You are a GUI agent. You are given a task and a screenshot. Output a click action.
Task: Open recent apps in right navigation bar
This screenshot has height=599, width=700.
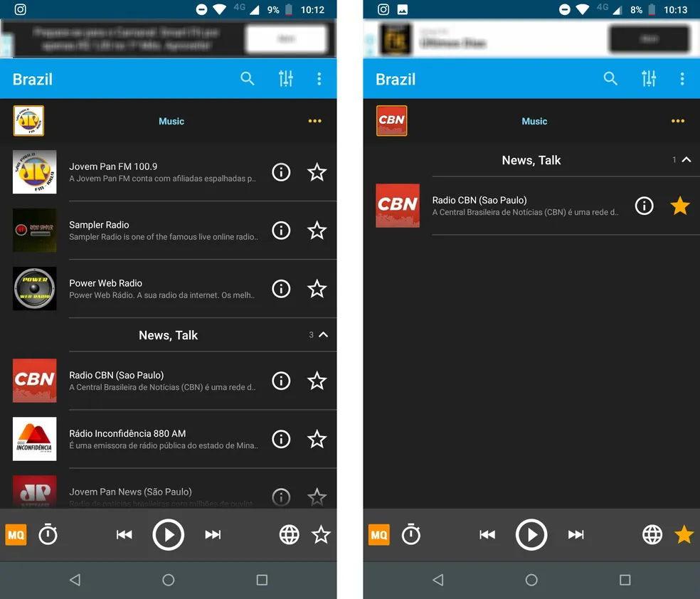point(625,580)
